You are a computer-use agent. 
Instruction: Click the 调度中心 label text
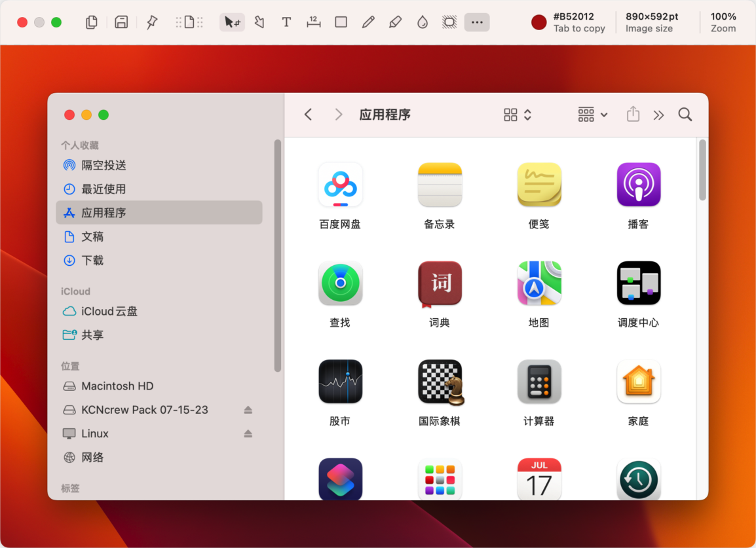(x=638, y=322)
